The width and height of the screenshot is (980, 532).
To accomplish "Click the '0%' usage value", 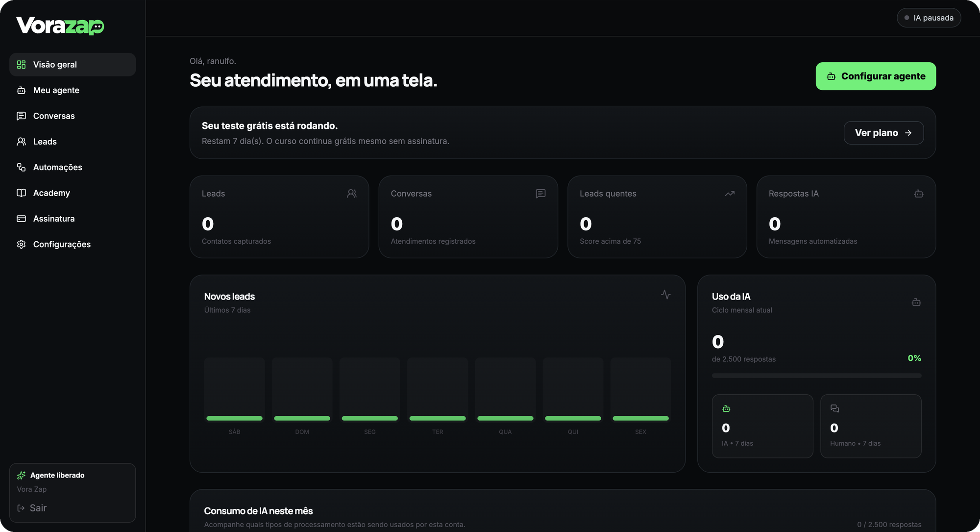I will coord(914,358).
